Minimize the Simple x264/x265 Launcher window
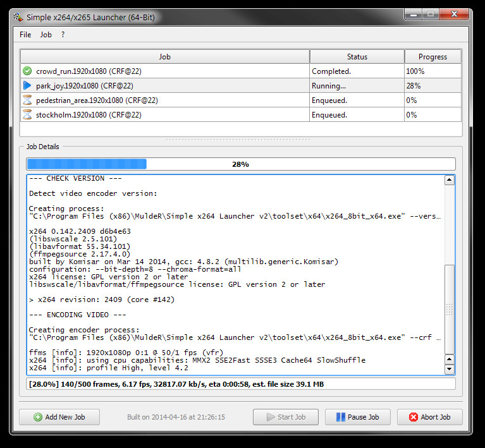 coord(414,15)
